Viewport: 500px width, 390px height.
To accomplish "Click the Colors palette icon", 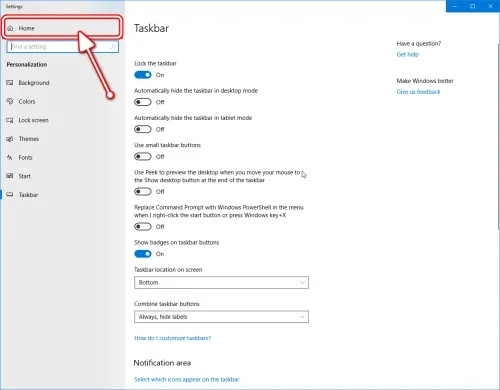I will point(10,101).
